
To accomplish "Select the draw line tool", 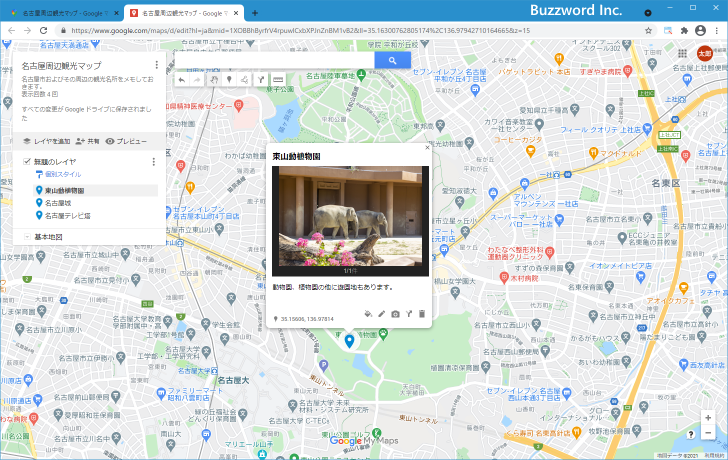I will tap(245, 80).
